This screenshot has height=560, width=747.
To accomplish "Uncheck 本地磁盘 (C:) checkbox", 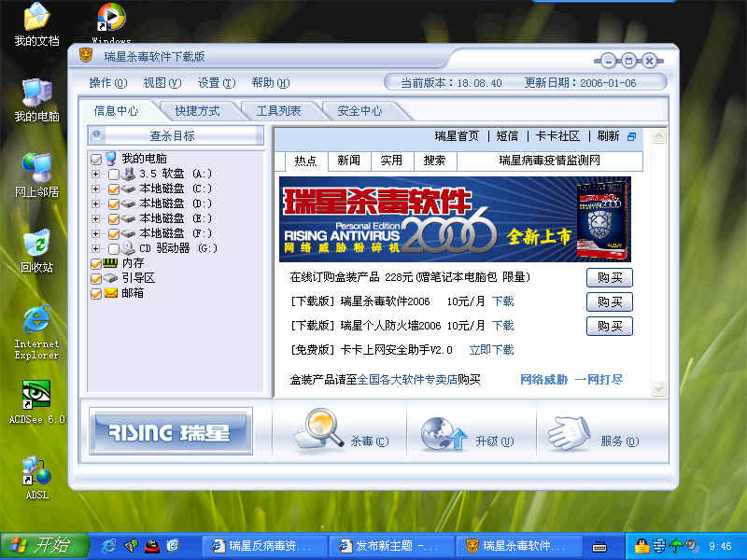I will tap(113, 189).
